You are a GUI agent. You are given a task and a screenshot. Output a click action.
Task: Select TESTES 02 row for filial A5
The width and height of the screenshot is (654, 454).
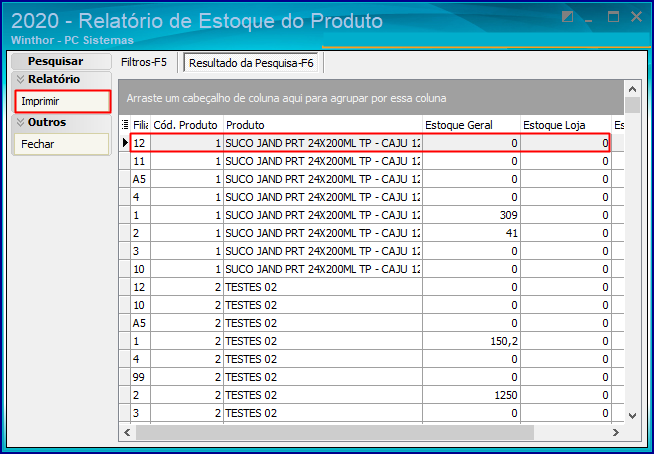click(x=371, y=323)
